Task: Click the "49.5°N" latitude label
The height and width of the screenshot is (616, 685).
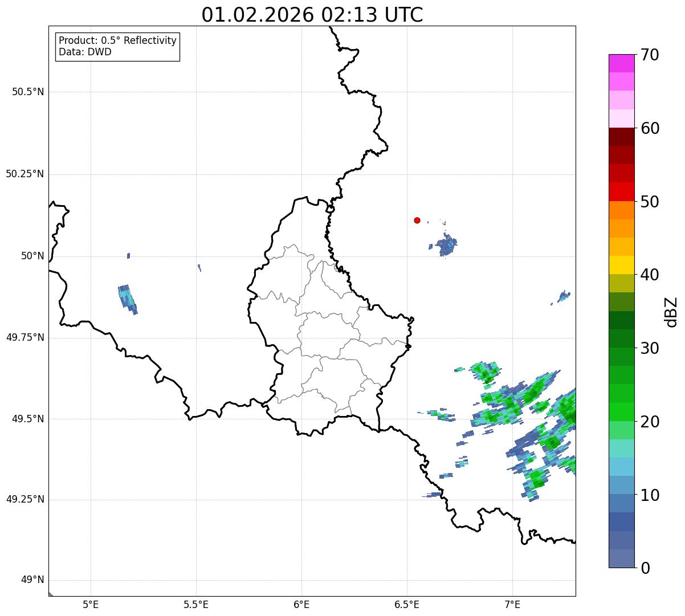Action: [28, 419]
